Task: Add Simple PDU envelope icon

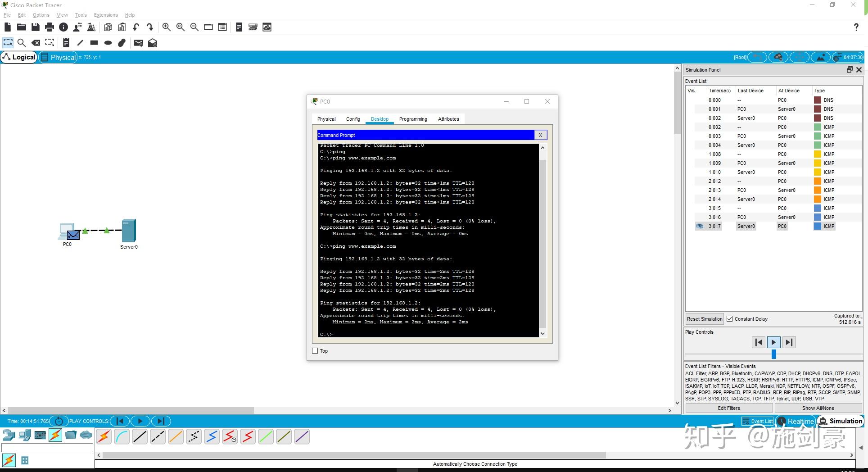Action: click(139, 43)
